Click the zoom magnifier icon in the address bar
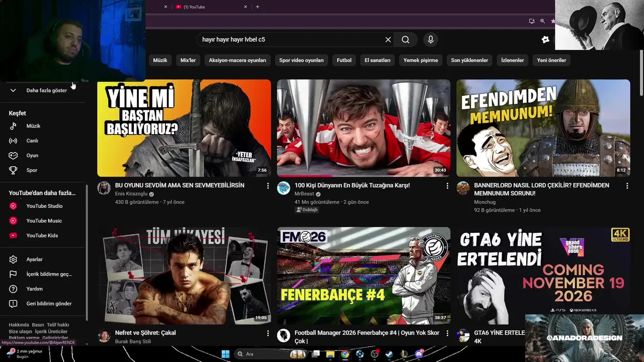 click(542, 21)
